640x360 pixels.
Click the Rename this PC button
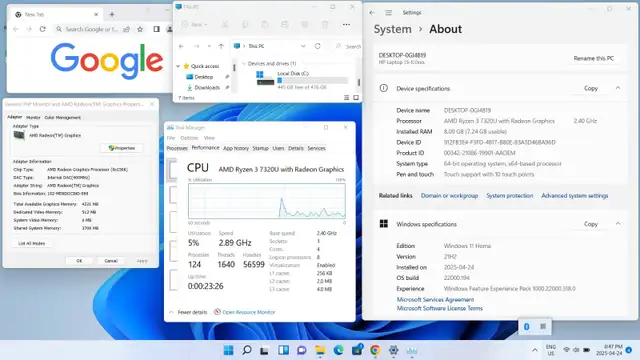coord(593,58)
